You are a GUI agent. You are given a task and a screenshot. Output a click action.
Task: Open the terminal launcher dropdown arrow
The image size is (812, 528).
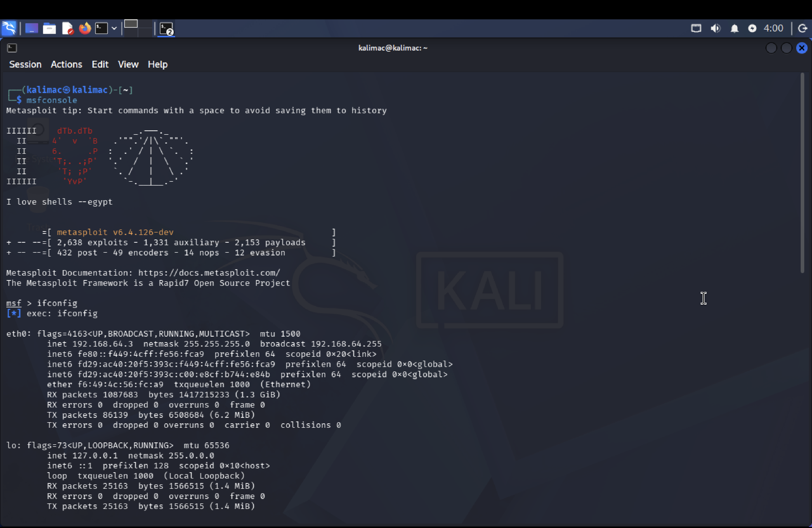tap(115, 28)
